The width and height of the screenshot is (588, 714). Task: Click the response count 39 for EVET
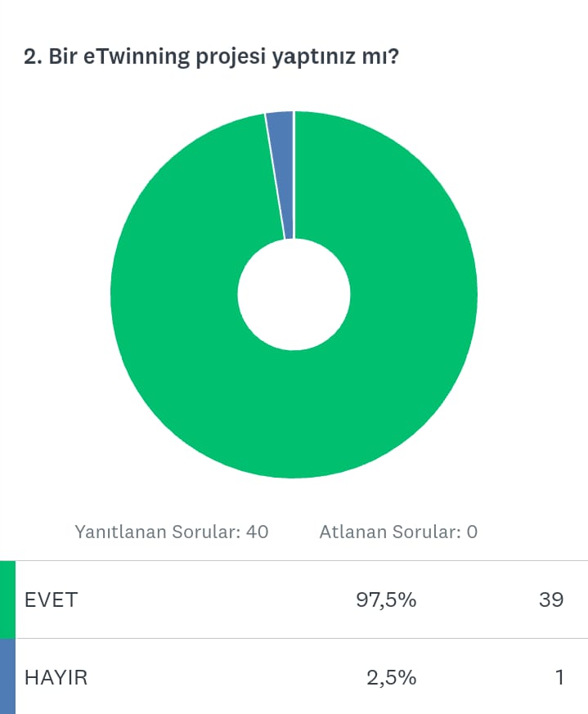[551, 599]
